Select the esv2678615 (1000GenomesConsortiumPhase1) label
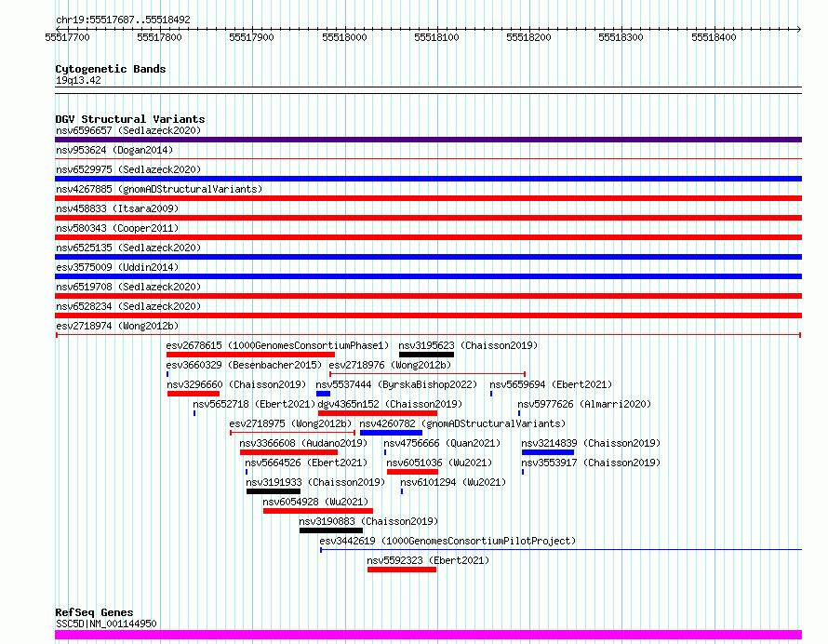This screenshot has height=644, width=828. pyautogui.click(x=277, y=345)
